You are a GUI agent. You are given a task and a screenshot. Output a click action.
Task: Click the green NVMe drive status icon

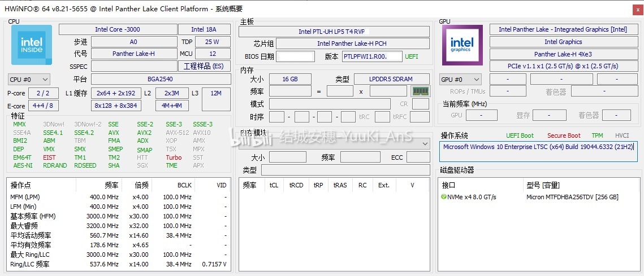(x=444, y=197)
